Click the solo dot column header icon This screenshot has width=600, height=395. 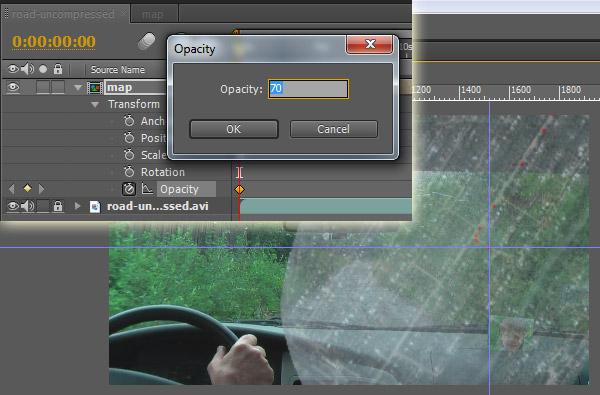pos(43,69)
